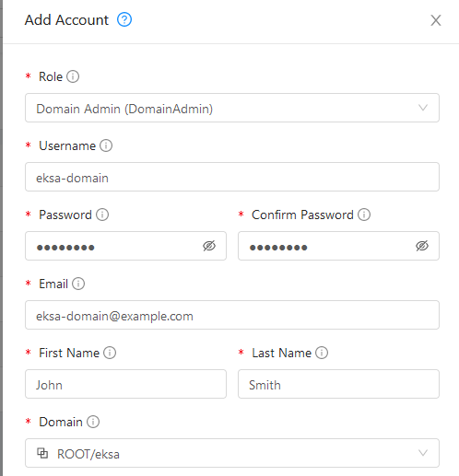Screen dimensions: 459x476
Task: Focus the Confirm Password input field
Action: pyautogui.click(x=338, y=246)
